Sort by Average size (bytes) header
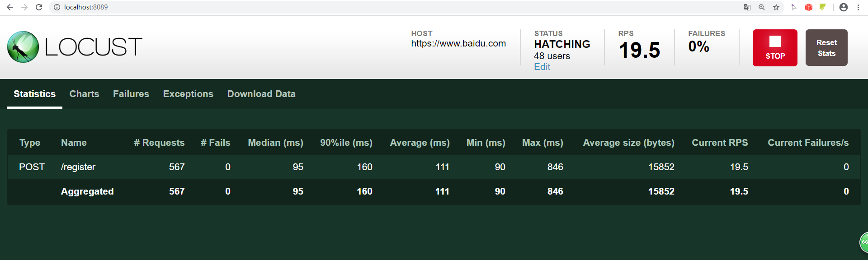868x260 pixels. pyautogui.click(x=628, y=143)
